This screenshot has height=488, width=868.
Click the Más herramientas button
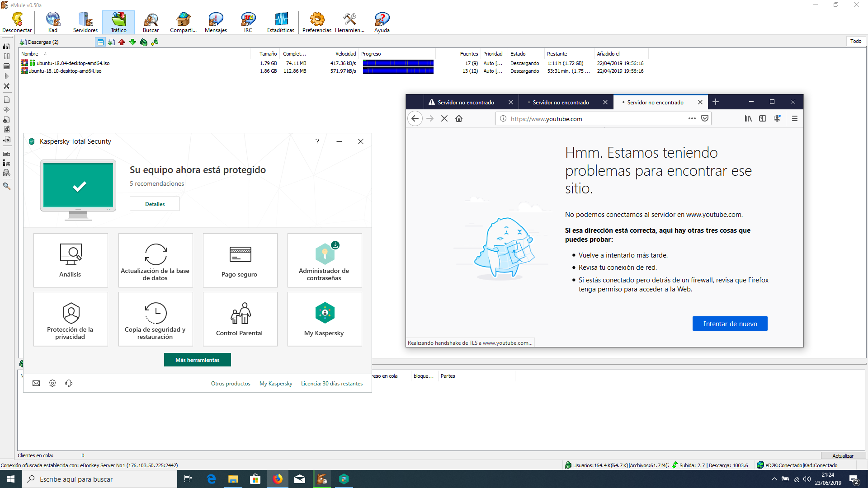[x=197, y=360]
